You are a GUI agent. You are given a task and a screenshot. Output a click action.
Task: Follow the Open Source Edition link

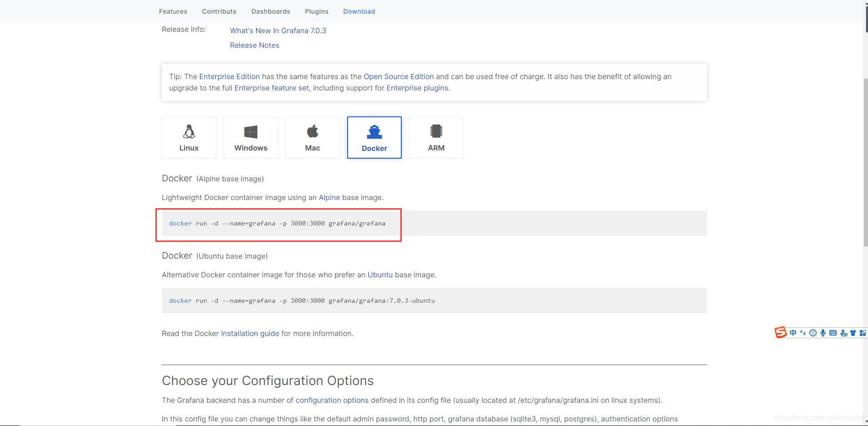click(399, 76)
